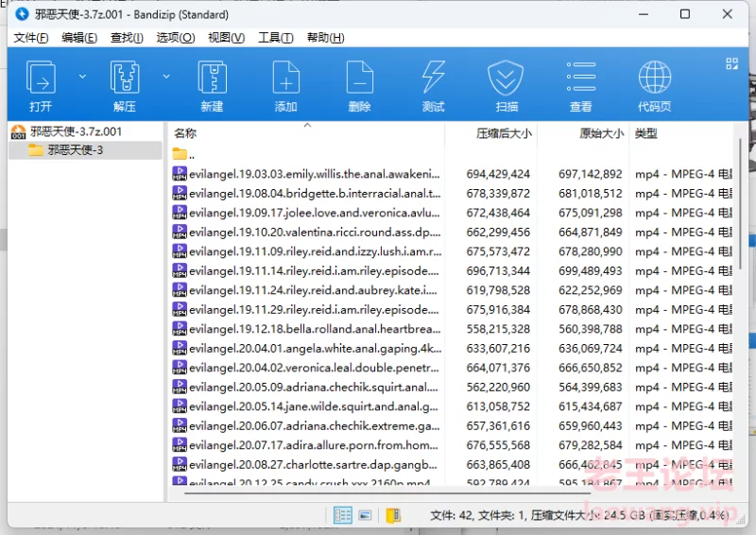756x535 pixels.
Task: Open the 文件(F) menu
Action: tap(31, 38)
